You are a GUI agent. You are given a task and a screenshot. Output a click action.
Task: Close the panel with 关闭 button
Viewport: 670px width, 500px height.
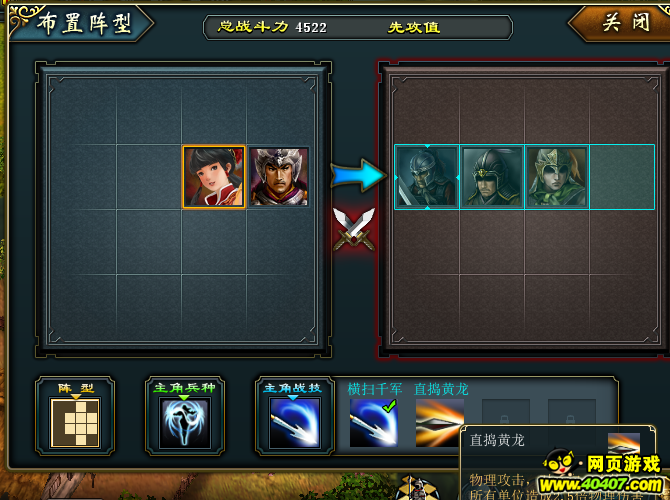tap(625, 22)
